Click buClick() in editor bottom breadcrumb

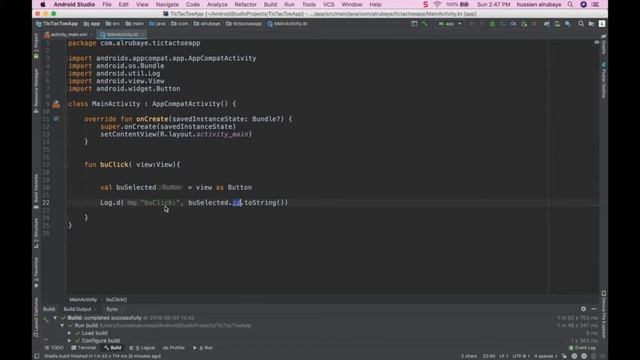click(x=116, y=300)
